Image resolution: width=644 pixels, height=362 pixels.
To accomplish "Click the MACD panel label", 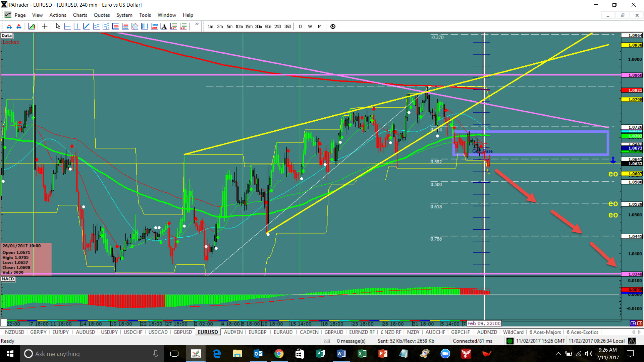I will 8,279.
